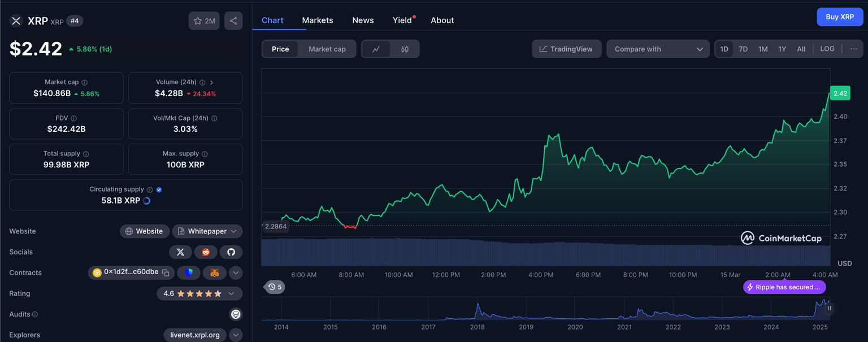The height and width of the screenshot is (342, 868).
Task: Add XRP contract to MetaMask
Action: pyautogui.click(x=215, y=272)
